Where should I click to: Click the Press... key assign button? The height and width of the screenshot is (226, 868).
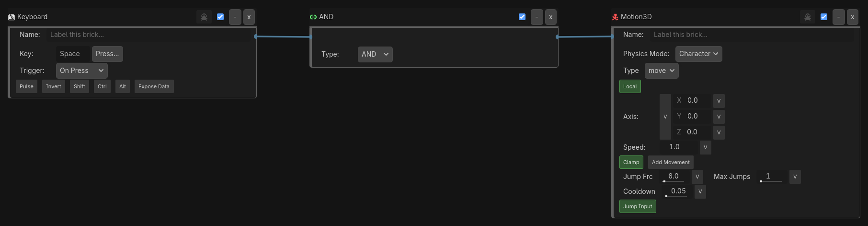pyautogui.click(x=107, y=54)
